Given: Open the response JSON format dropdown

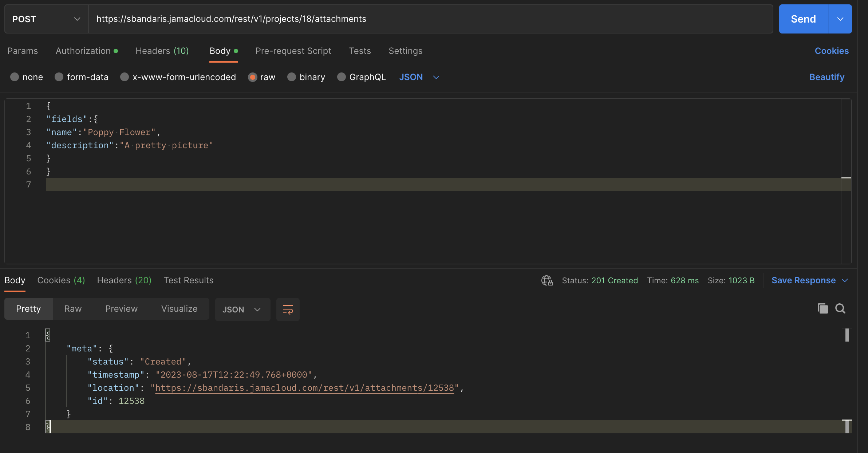Looking at the screenshot, I should [x=242, y=310].
